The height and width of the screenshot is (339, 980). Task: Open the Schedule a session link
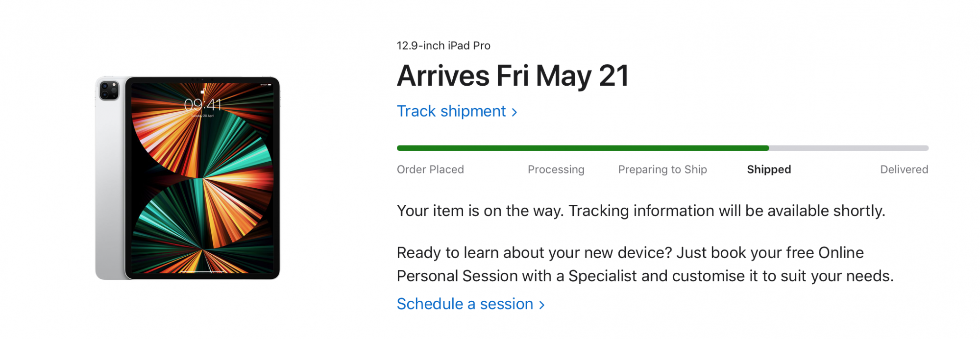(x=465, y=304)
